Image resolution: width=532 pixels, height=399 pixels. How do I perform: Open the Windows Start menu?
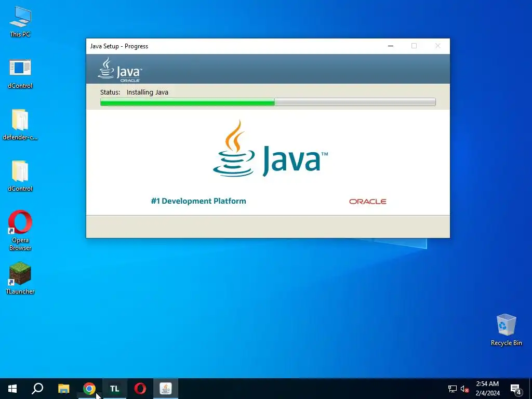(12, 389)
